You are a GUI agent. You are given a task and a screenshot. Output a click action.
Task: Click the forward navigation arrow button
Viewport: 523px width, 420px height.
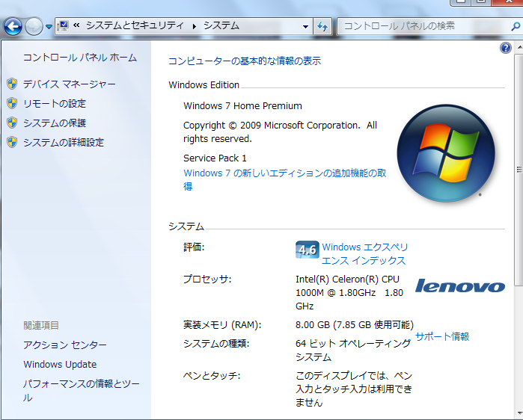[34, 27]
